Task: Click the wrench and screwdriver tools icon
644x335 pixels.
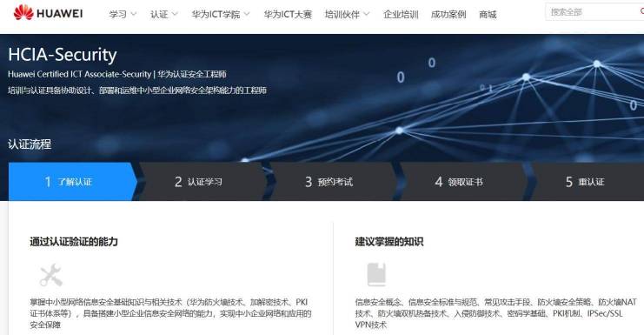Action: click(x=51, y=275)
